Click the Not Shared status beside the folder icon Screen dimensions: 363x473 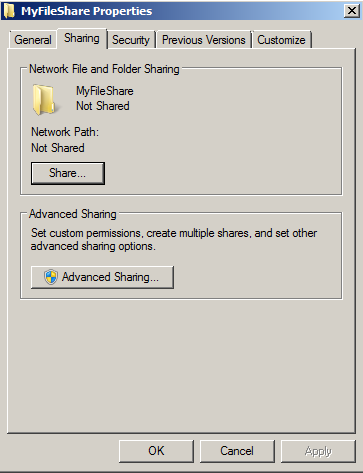point(103,106)
